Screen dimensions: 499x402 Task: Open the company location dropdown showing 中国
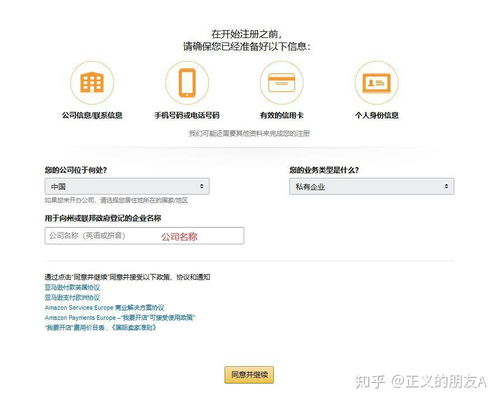click(x=127, y=186)
